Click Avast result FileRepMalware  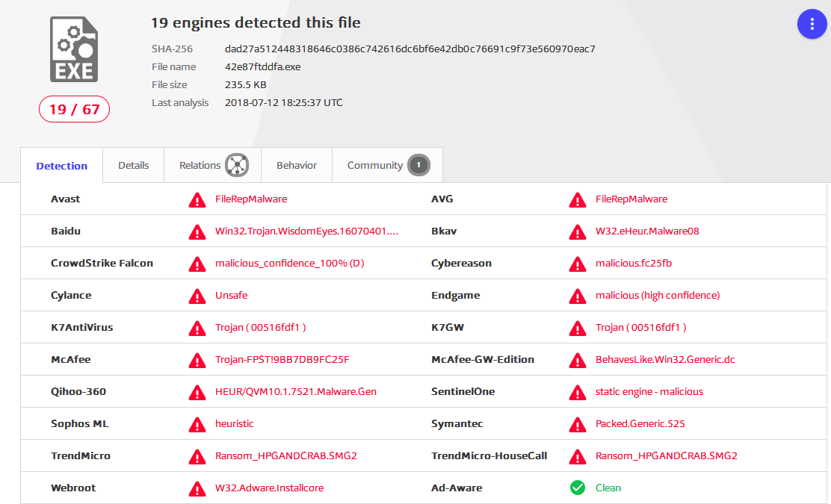pyautogui.click(x=251, y=199)
